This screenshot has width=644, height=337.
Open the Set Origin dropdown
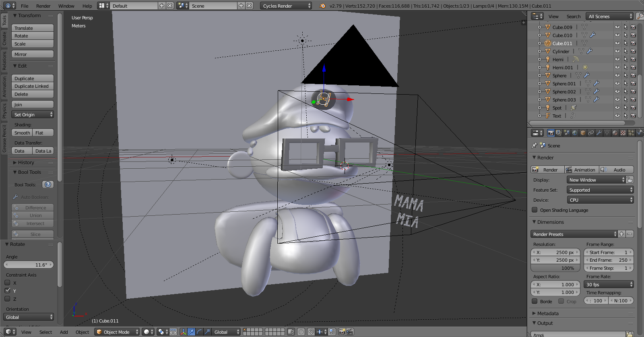(x=33, y=114)
